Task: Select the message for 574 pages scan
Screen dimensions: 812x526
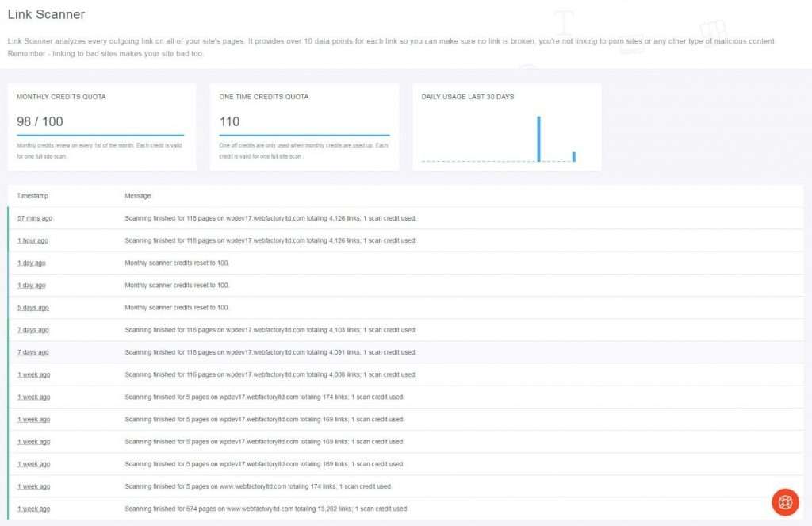Action: [266, 509]
